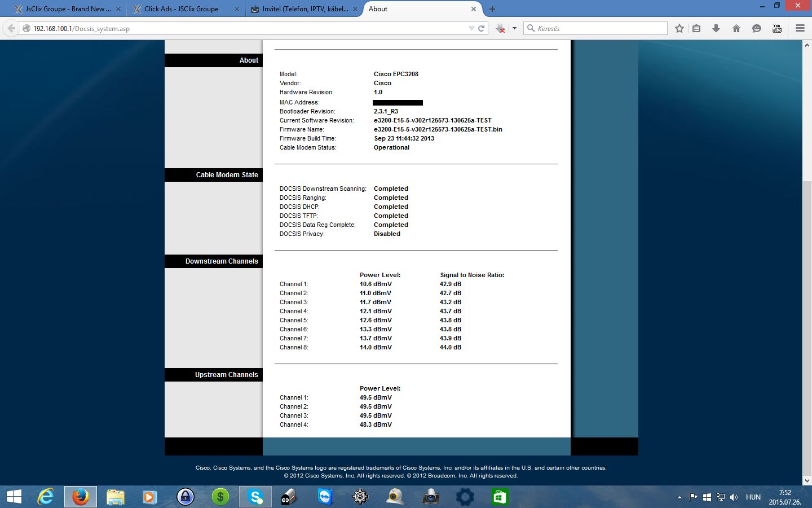Close the Invitel tab
Screen dimensions: 812x508
pos(355,9)
